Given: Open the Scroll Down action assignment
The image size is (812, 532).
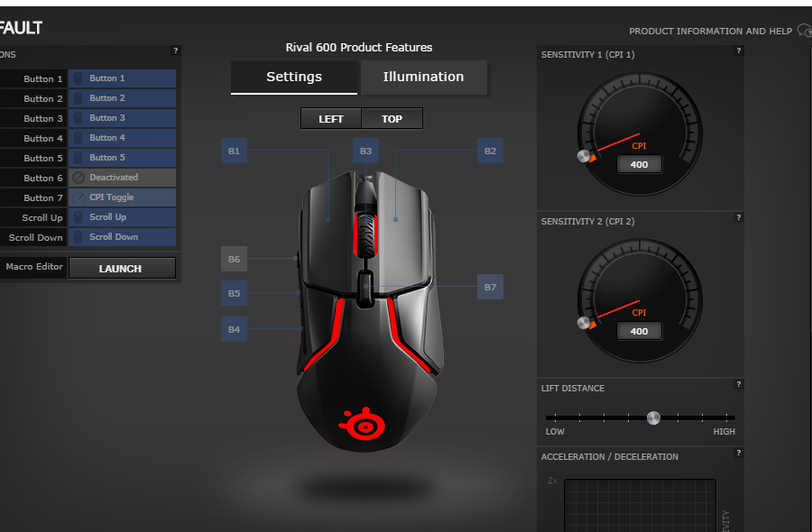Looking at the screenshot, I should [122, 237].
